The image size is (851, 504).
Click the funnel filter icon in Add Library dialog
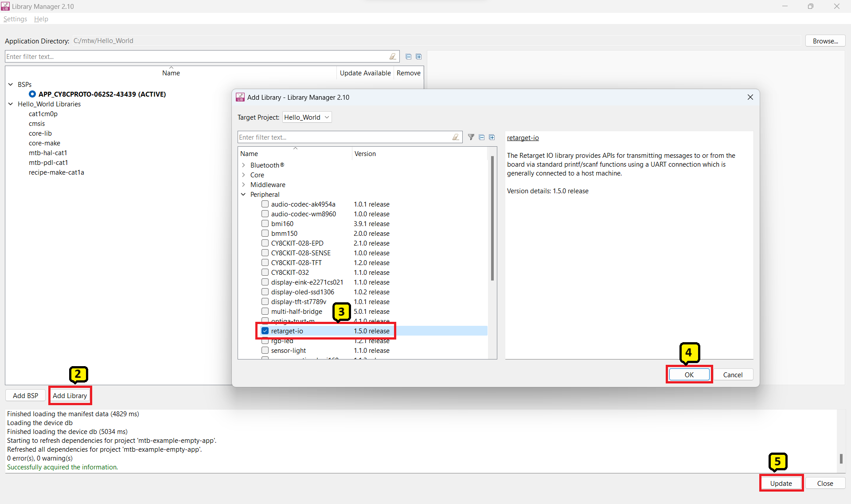471,137
